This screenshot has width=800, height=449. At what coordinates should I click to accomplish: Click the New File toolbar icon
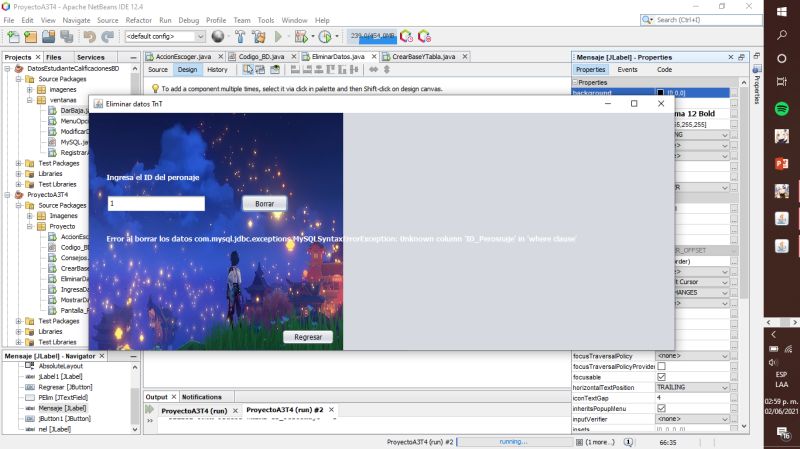click(13, 36)
